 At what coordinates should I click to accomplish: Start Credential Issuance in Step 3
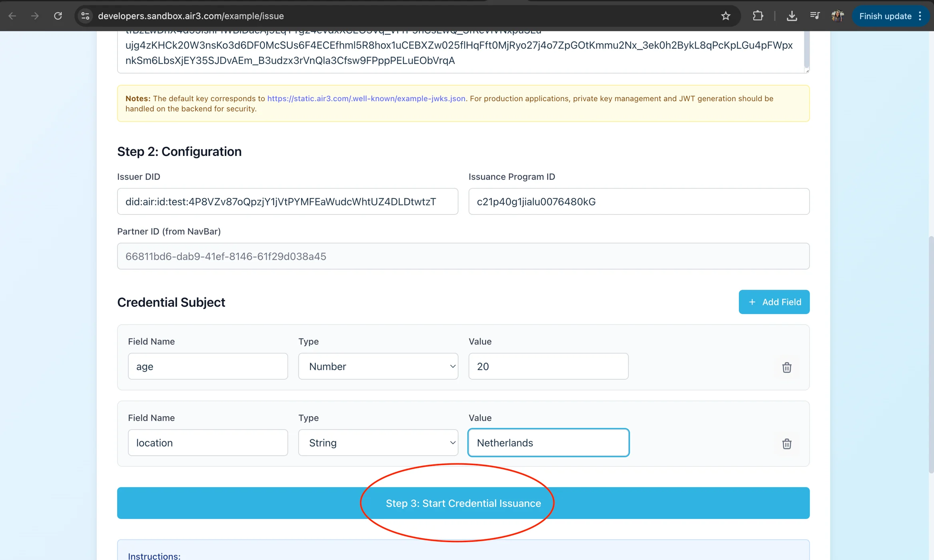(463, 503)
